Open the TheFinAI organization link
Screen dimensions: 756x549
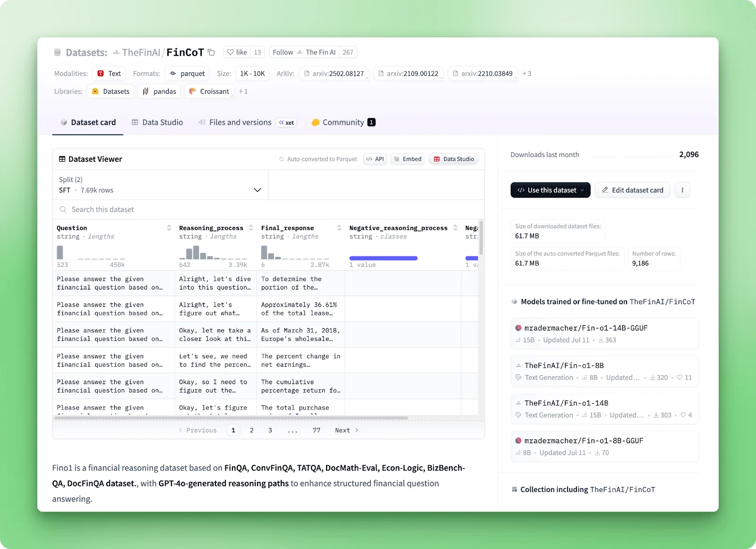tap(141, 52)
